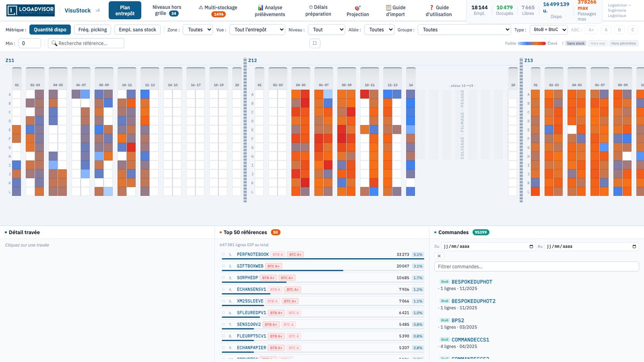Open the Guide d'utilisation tab
Viewport: 644px width, 362px height.
439,10
